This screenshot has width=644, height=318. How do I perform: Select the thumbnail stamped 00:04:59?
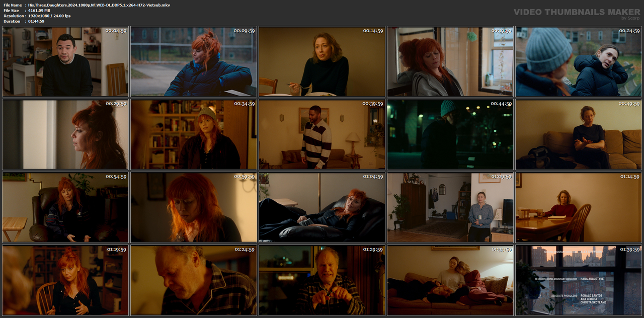click(x=65, y=61)
